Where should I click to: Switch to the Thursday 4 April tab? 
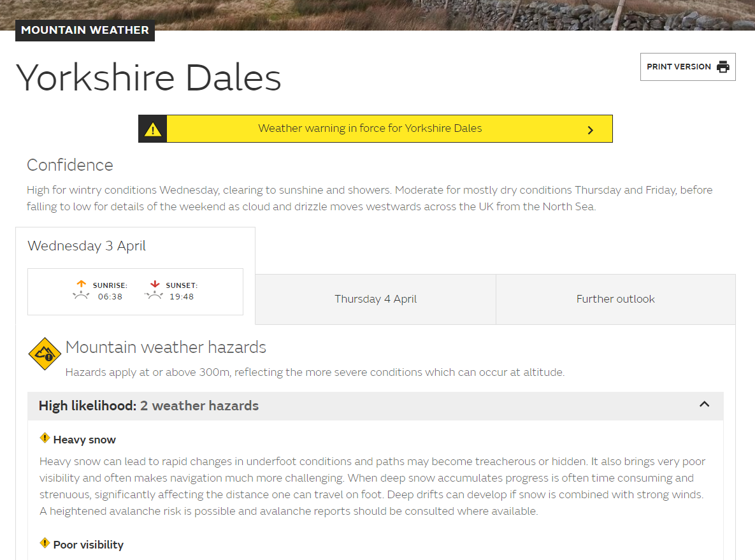tap(375, 299)
